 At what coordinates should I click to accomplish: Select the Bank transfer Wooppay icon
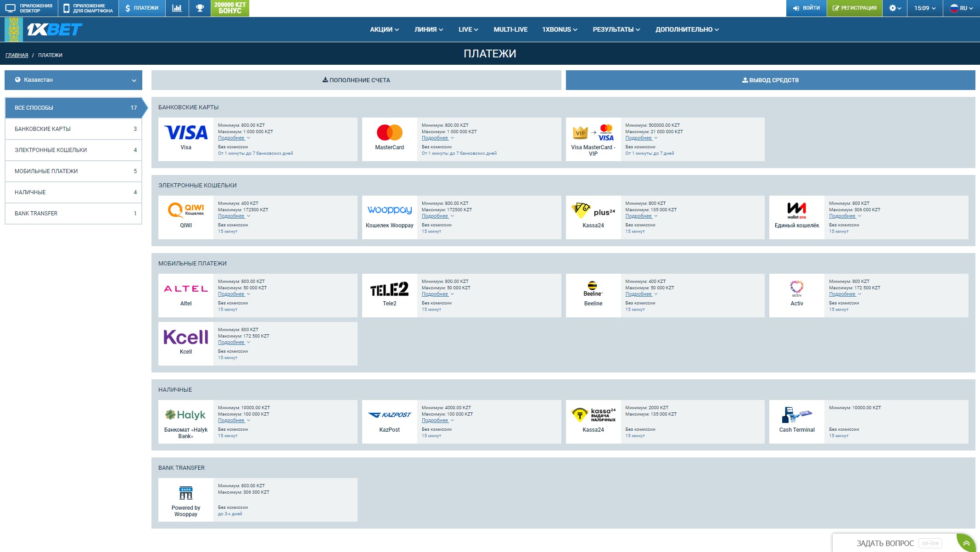[186, 493]
